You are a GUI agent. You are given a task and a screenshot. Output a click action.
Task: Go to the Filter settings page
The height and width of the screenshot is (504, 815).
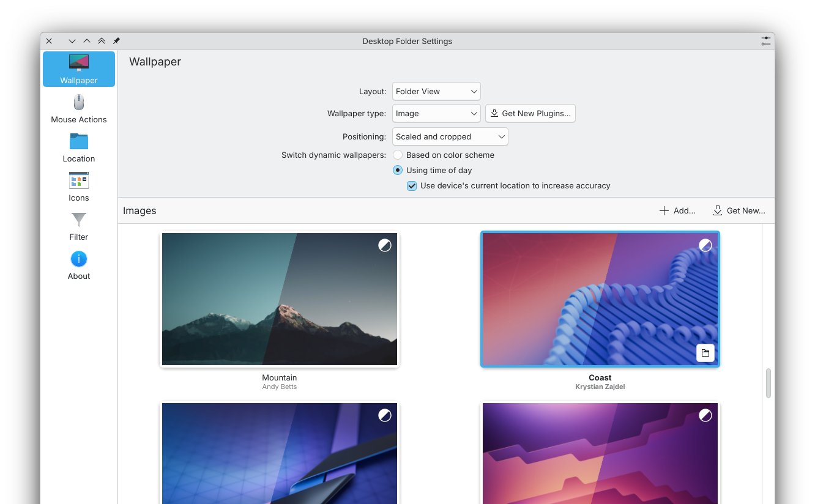pyautogui.click(x=79, y=226)
